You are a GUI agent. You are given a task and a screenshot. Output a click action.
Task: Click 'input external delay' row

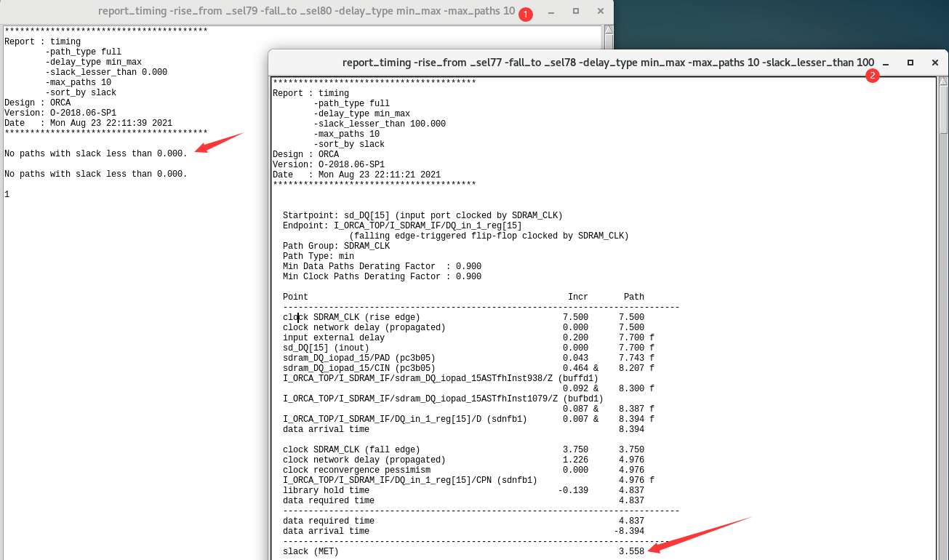coord(468,337)
